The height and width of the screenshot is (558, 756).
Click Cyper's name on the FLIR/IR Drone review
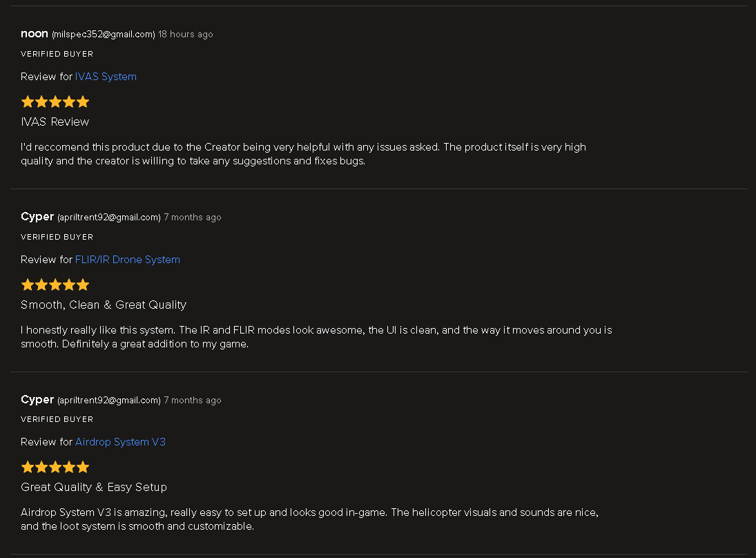37,217
